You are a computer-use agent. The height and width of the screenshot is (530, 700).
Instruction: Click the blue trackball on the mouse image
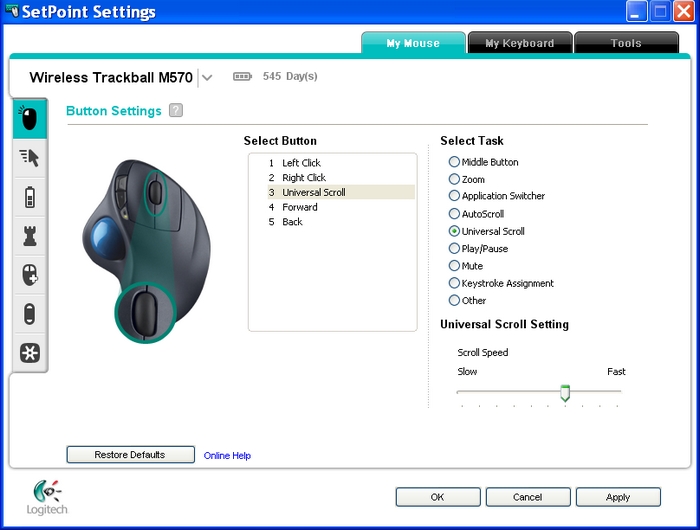[x=106, y=237]
